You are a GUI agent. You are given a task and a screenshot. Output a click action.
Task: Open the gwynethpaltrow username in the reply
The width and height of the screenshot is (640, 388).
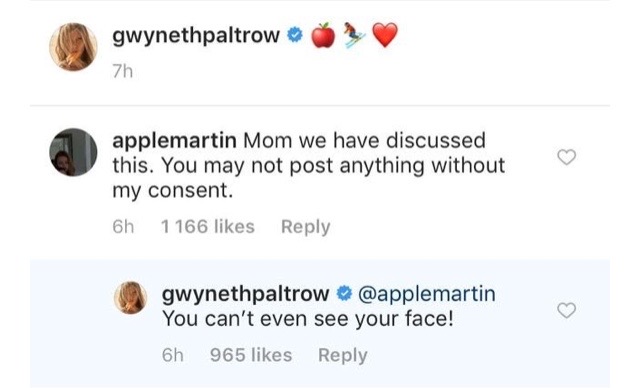(245, 294)
